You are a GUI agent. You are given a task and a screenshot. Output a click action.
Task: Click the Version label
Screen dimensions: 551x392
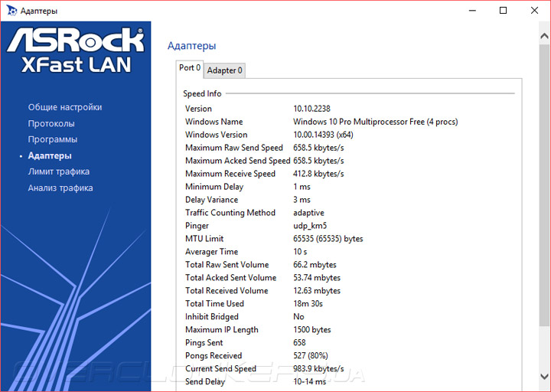click(x=198, y=109)
